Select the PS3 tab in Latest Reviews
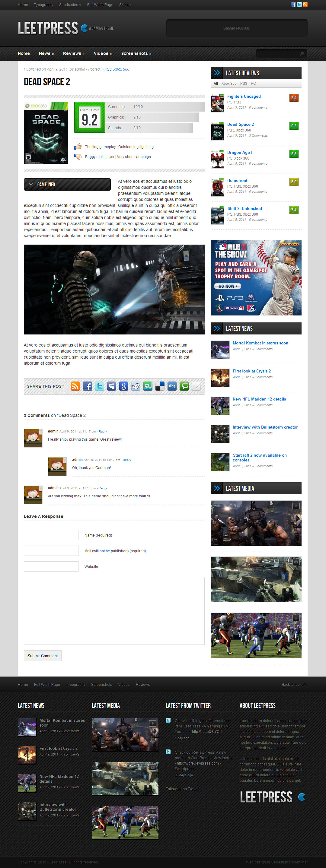326x868 pixels. click(x=244, y=84)
